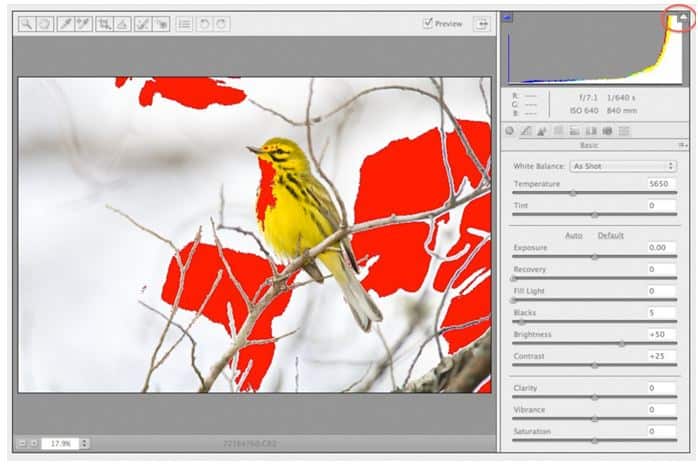698x467 pixels.
Task: Open the preferences dialog icon
Action: (184, 24)
